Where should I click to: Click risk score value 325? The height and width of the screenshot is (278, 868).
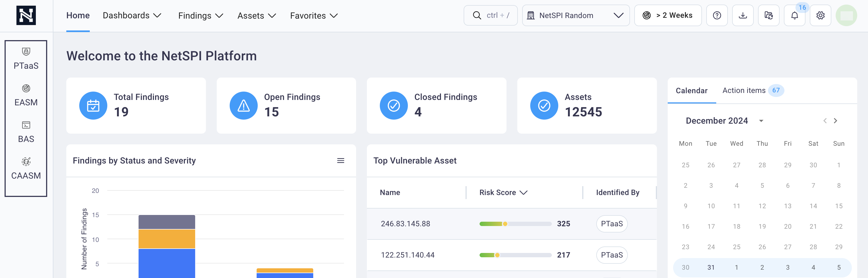click(563, 224)
